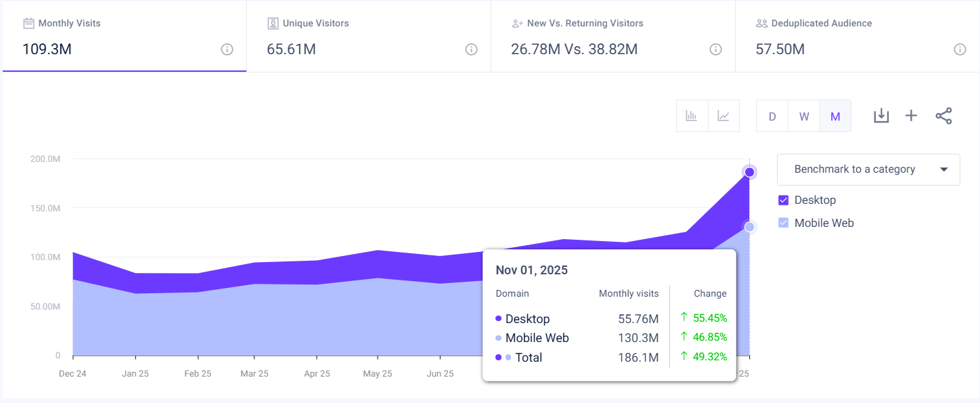Switch to bar chart view icon

(x=692, y=116)
